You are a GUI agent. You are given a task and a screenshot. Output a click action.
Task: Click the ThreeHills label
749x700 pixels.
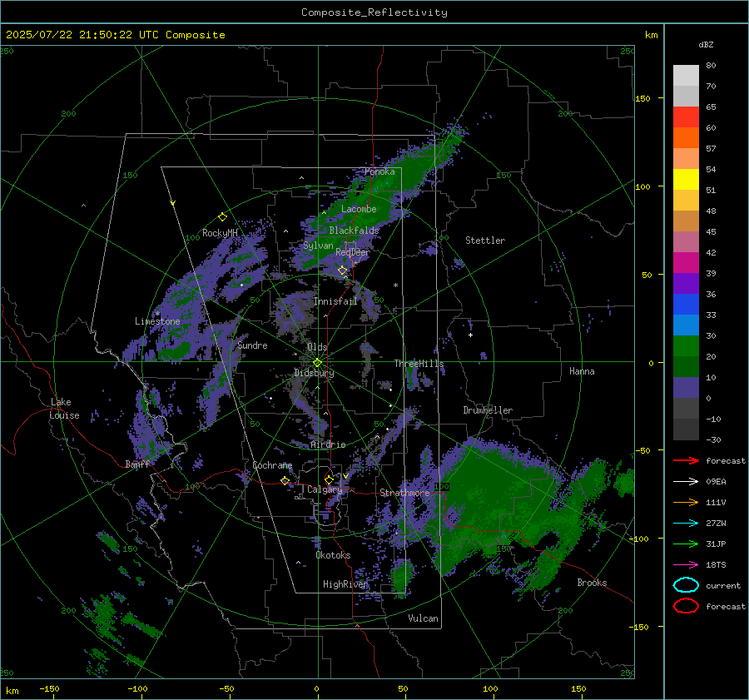pos(419,364)
